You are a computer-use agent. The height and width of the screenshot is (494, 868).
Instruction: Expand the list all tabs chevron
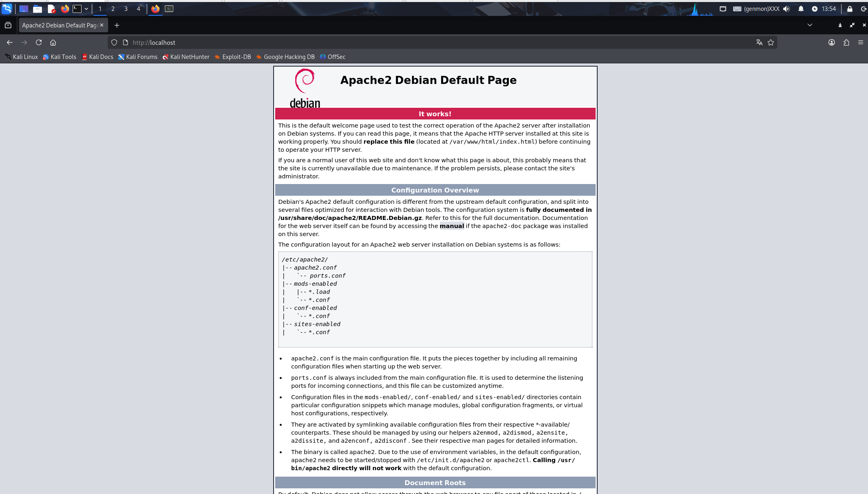tap(809, 25)
